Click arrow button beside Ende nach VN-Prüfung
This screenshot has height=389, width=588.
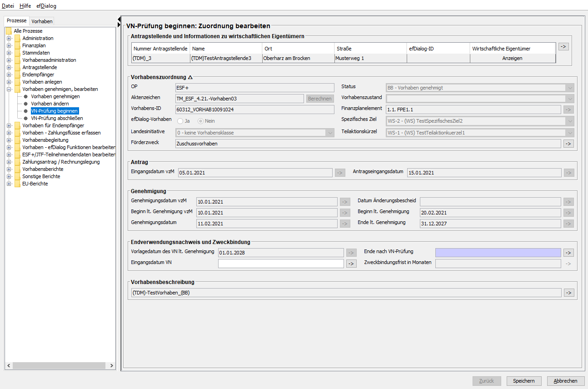coord(568,253)
